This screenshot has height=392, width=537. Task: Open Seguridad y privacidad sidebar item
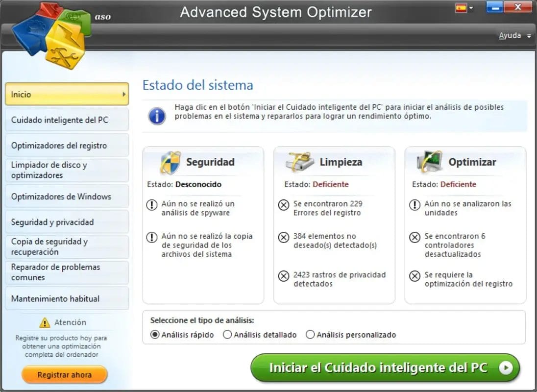pyautogui.click(x=67, y=222)
